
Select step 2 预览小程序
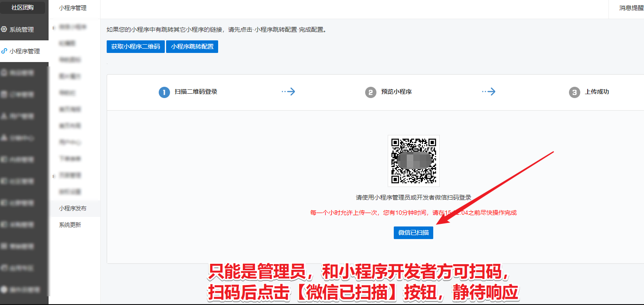[389, 92]
